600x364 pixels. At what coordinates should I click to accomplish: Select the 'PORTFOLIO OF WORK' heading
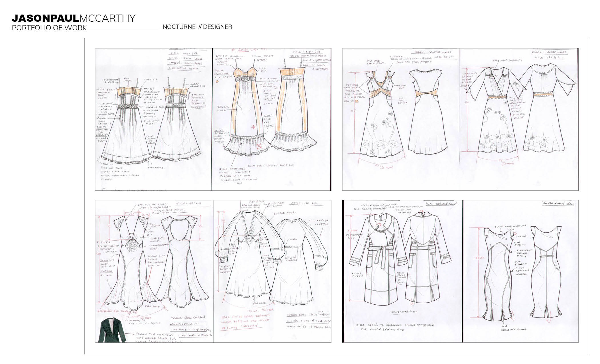pyautogui.click(x=48, y=28)
